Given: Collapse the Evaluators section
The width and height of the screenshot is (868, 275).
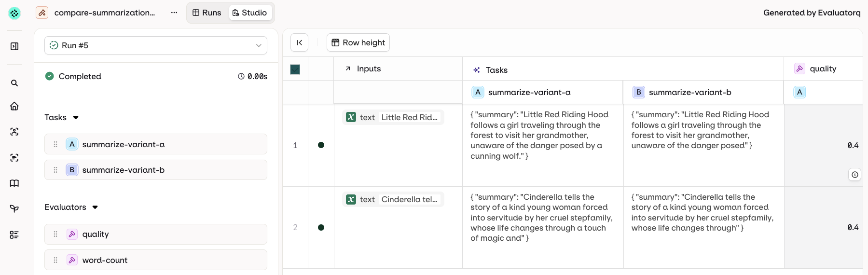Looking at the screenshot, I should point(95,207).
